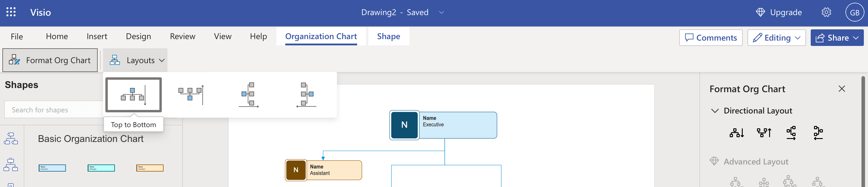The image size is (868, 187).
Task: Choose the Left to Right layout thumbnail
Action: [x=249, y=95]
